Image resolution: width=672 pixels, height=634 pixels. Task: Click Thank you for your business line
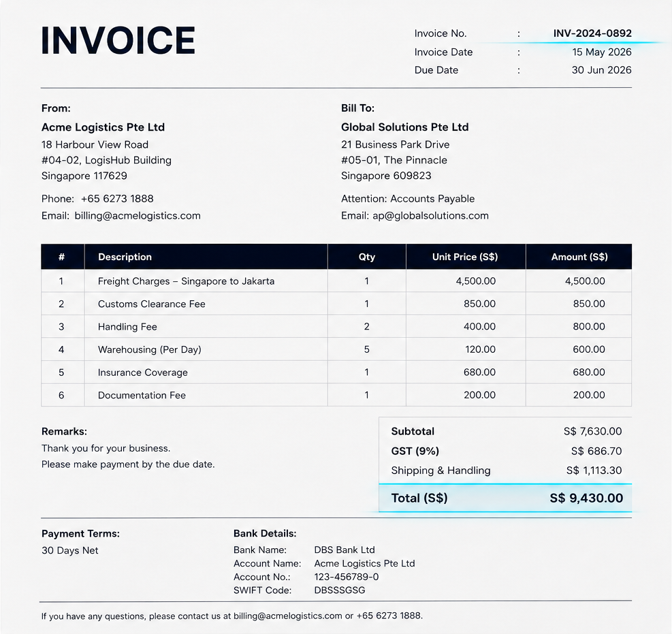tap(106, 448)
